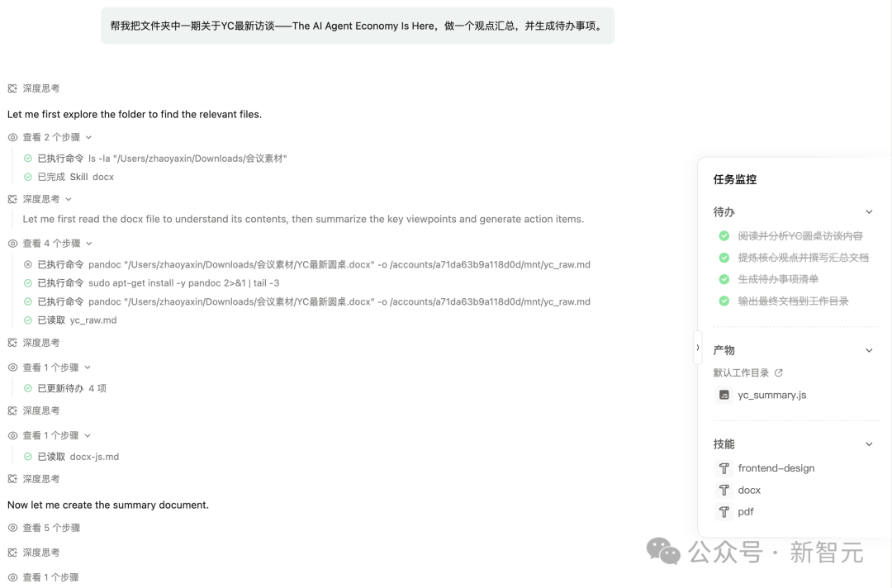Screen dimensions: 892x588
Task: Collapse the 技能 section chevron
Action: pos(868,443)
